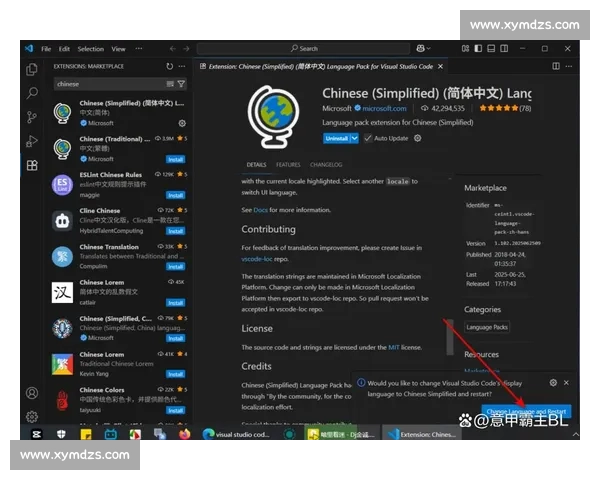Viewport: 600px width, 480px height.
Task: Install Chinese Lorem by catlair
Action: coord(176,303)
